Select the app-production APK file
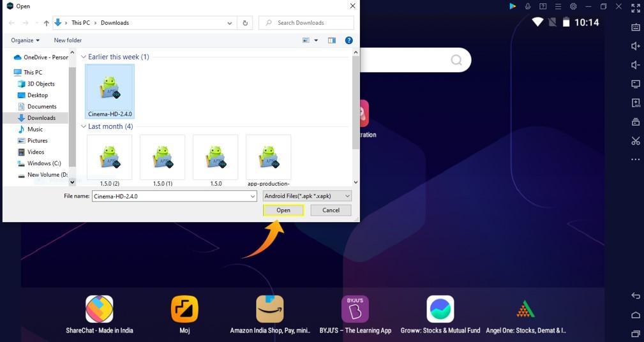The width and height of the screenshot is (644, 342). coord(269,161)
